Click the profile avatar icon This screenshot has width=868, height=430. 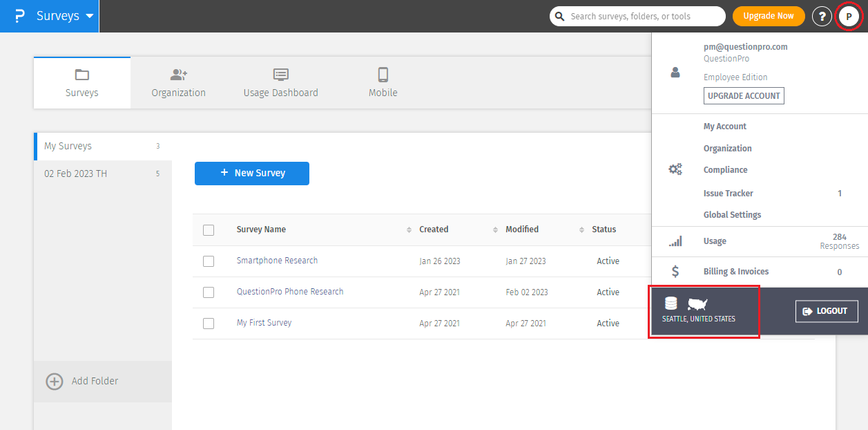tap(849, 17)
